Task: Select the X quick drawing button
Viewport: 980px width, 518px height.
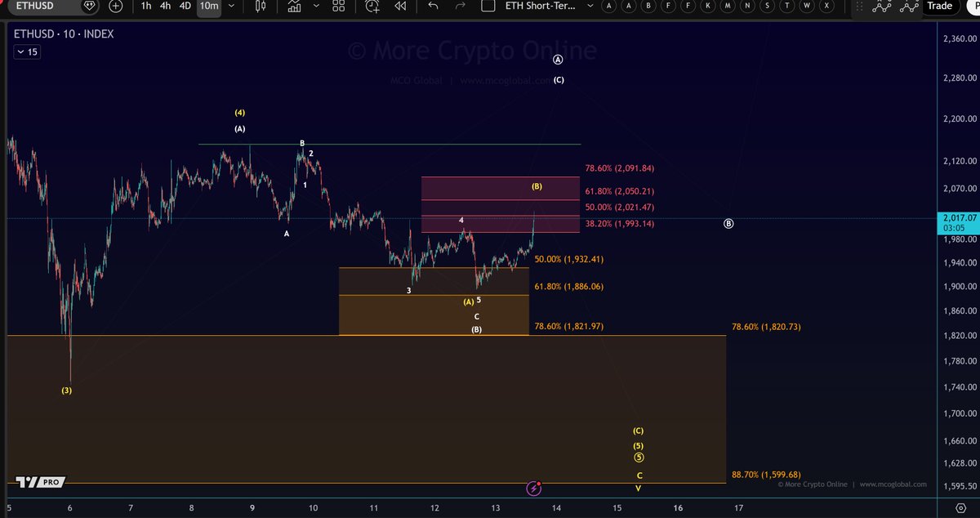Action: point(827,6)
